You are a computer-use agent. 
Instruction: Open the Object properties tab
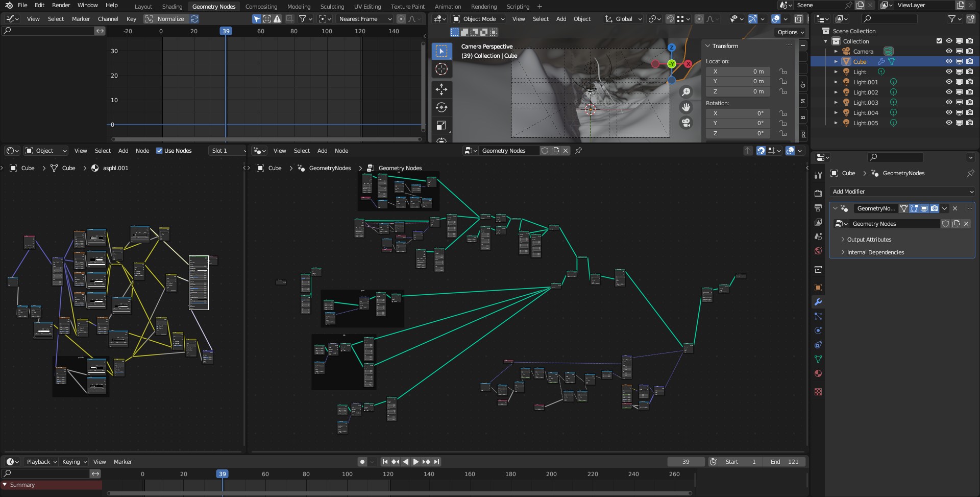point(818,288)
